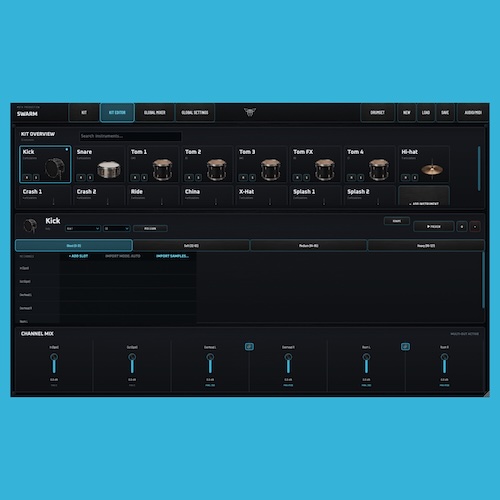Click the red-outlined remove button in Kick editor
Viewport: 500px width, 500px height.
(475, 227)
